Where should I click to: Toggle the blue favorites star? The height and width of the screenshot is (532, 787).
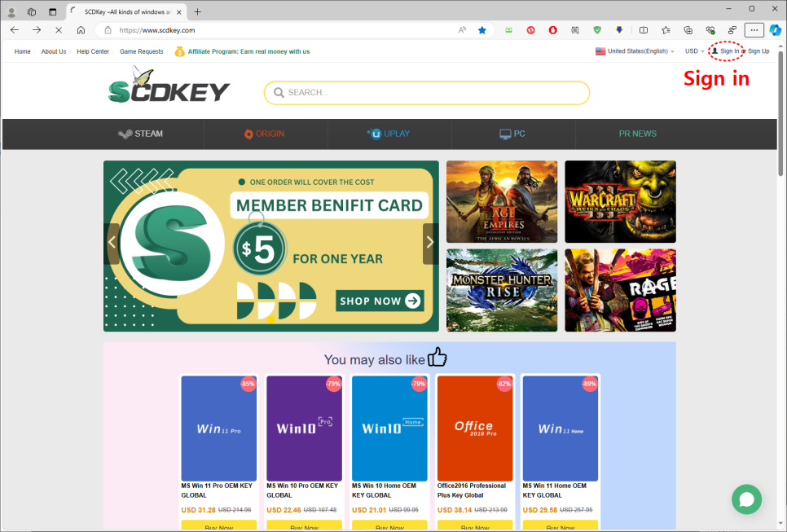coord(482,30)
